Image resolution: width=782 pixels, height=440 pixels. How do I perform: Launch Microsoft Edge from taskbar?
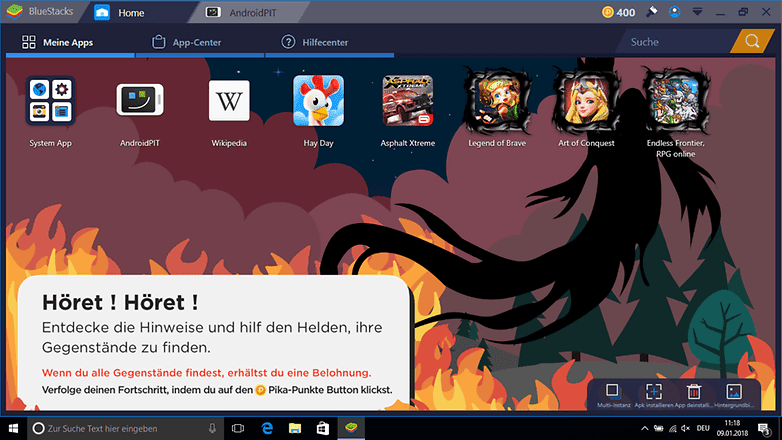[267, 429]
